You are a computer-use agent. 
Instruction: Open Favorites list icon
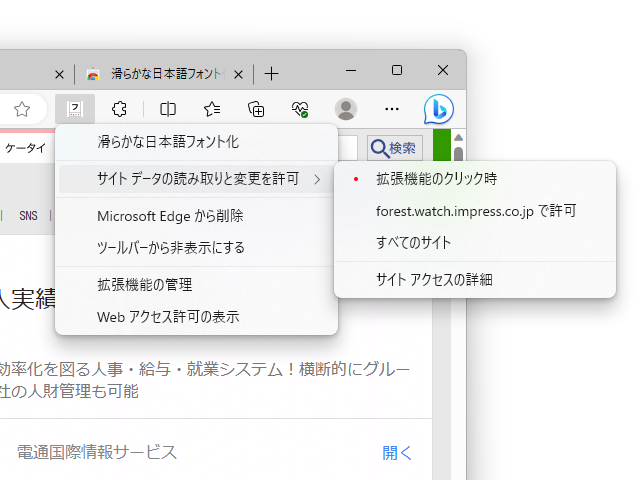click(x=212, y=109)
